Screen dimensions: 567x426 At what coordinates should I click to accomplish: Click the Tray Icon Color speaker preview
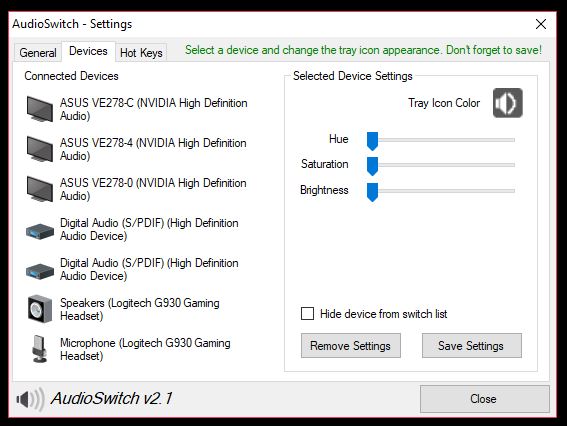(508, 103)
